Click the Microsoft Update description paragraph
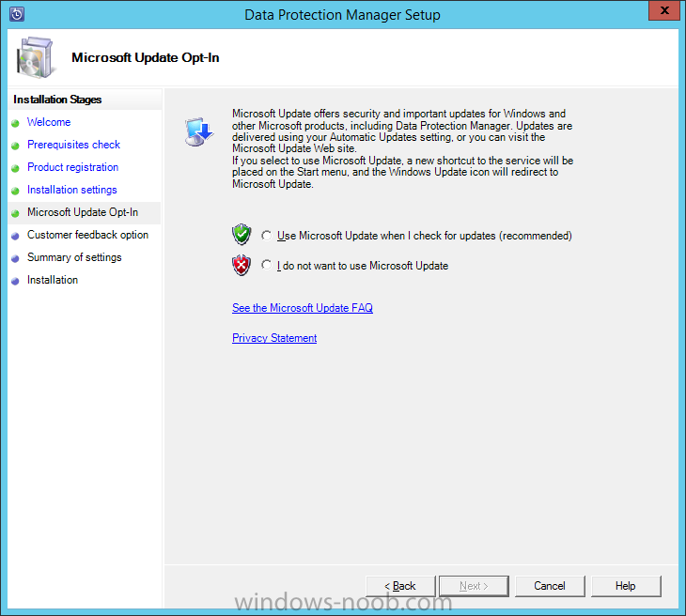 click(x=402, y=148)
